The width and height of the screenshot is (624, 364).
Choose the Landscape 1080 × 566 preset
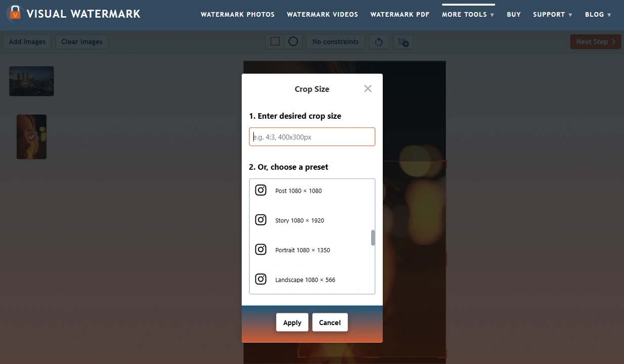(x=310, y=280)
